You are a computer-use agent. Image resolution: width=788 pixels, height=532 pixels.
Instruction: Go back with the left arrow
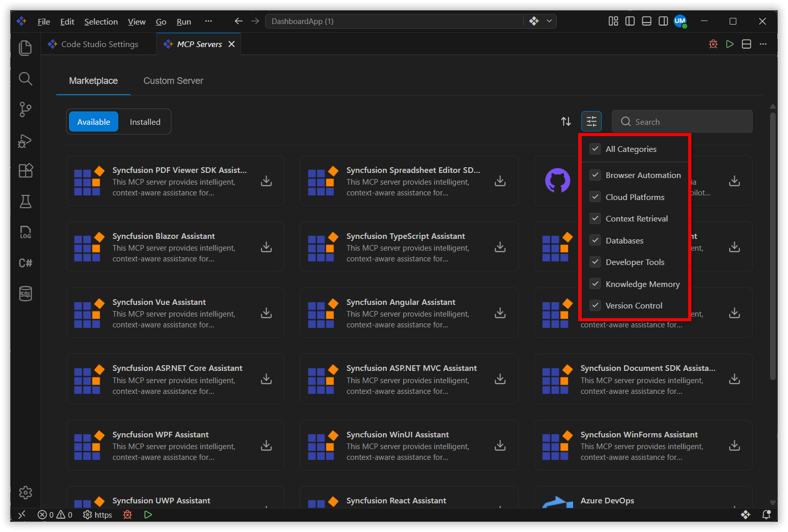point(238,21)
